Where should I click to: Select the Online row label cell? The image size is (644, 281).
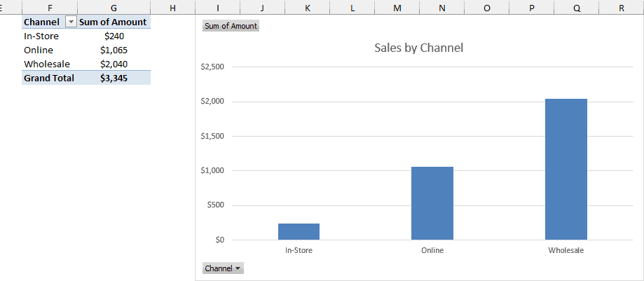(x=50, y=50)
